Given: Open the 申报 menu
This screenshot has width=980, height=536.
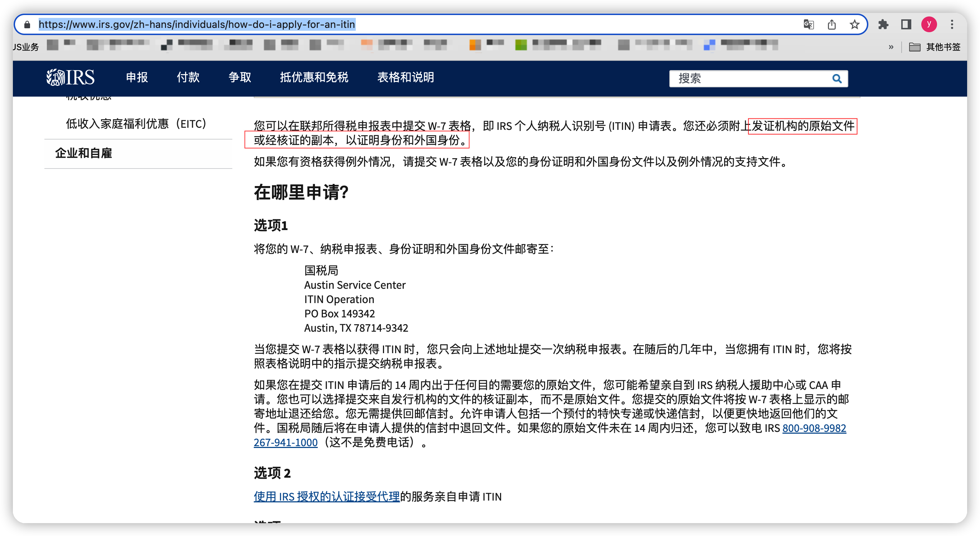Looking at the screenshot, I should pos(137,78).
